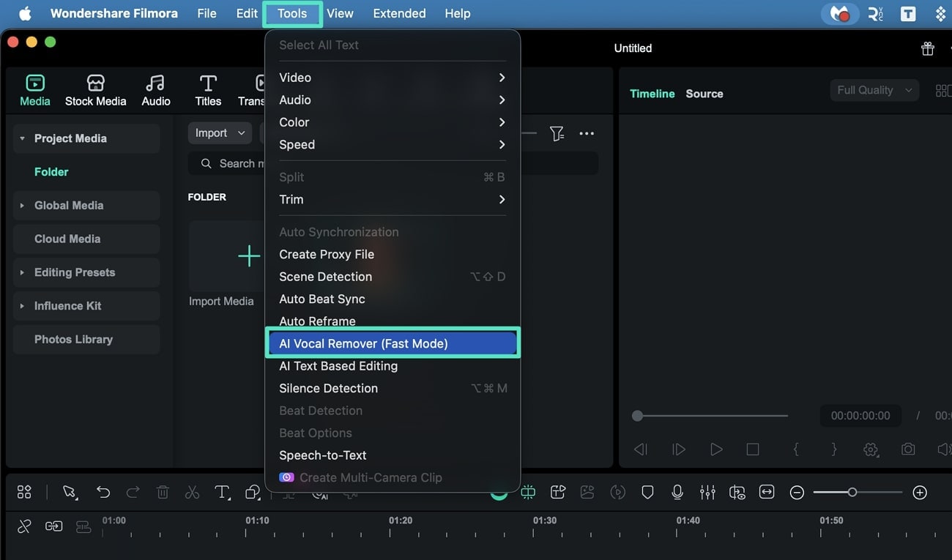952x560 pixels.
Task: Mark out point with right brace icon
Action: coord(833,449)
